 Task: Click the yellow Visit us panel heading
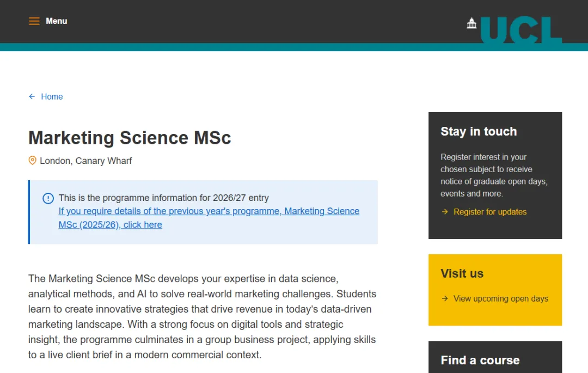[x=462, y=273]
